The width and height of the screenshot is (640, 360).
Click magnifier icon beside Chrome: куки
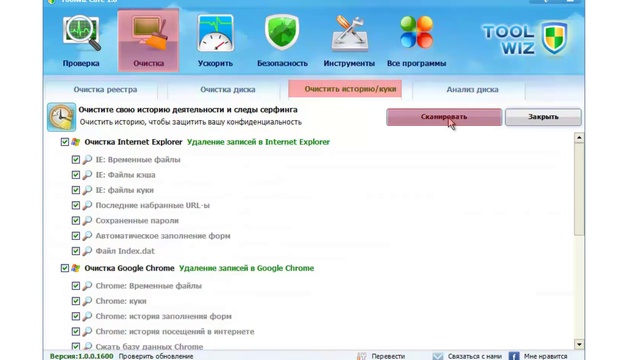point(87,301)
